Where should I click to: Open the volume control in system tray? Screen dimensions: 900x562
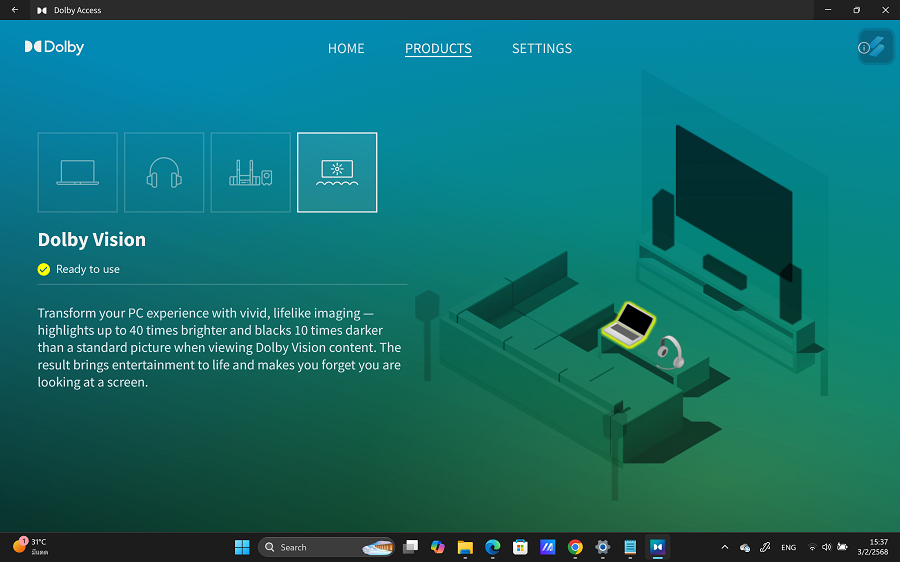[826, 547]
